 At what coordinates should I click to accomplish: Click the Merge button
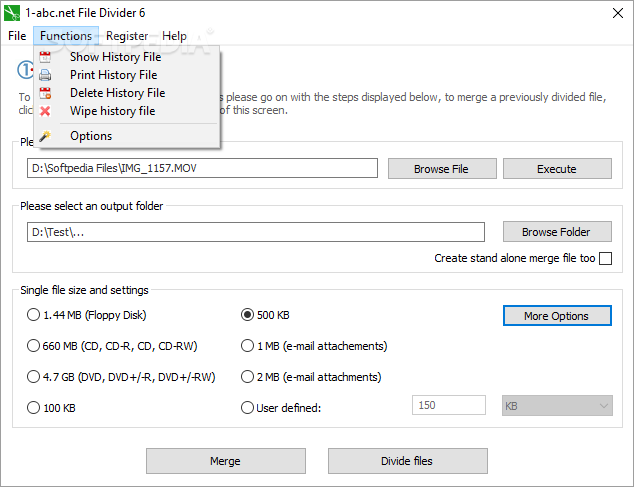click(226, 461)
